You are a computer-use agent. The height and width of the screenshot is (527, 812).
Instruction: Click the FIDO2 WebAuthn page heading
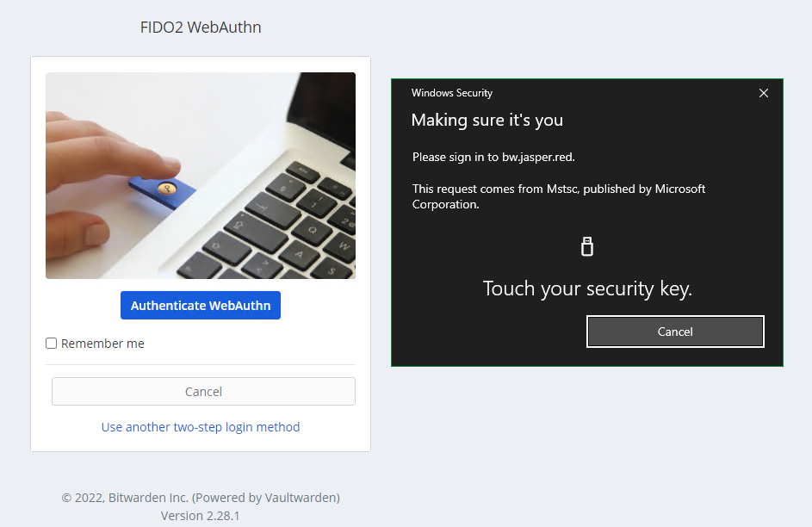[201, 27]
